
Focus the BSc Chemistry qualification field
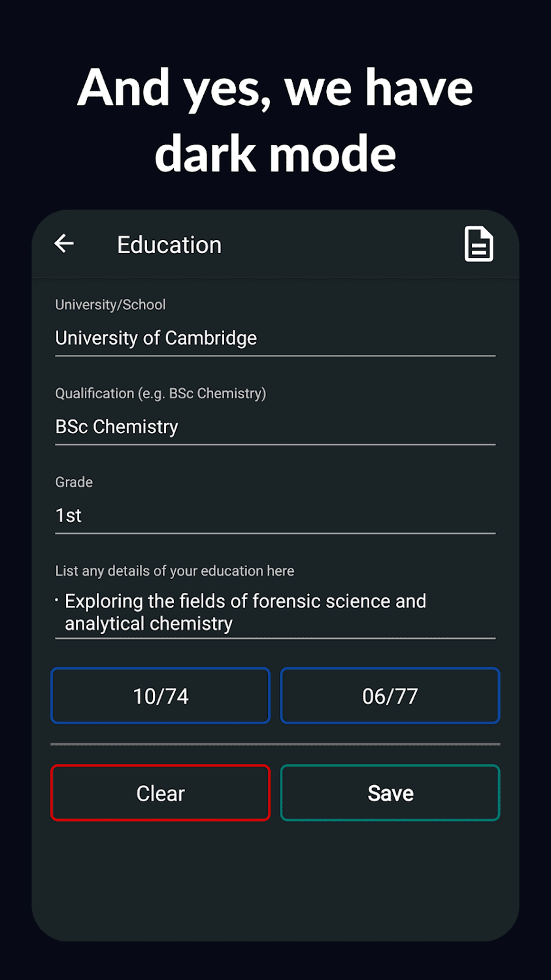click(275, 427)
